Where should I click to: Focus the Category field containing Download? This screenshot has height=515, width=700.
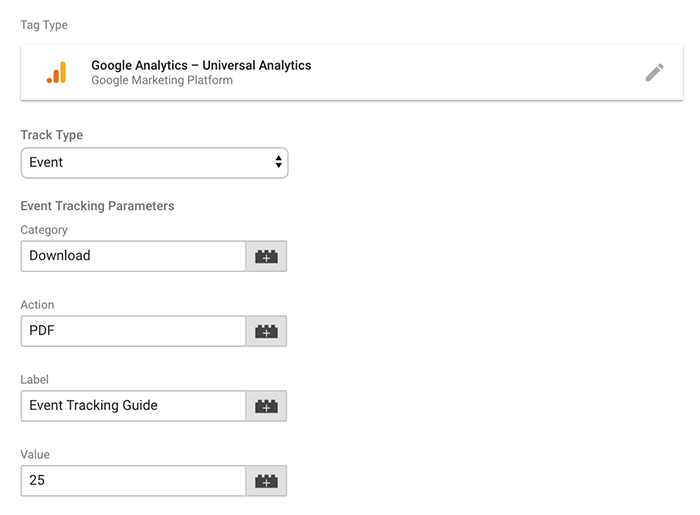click(133, 256)
